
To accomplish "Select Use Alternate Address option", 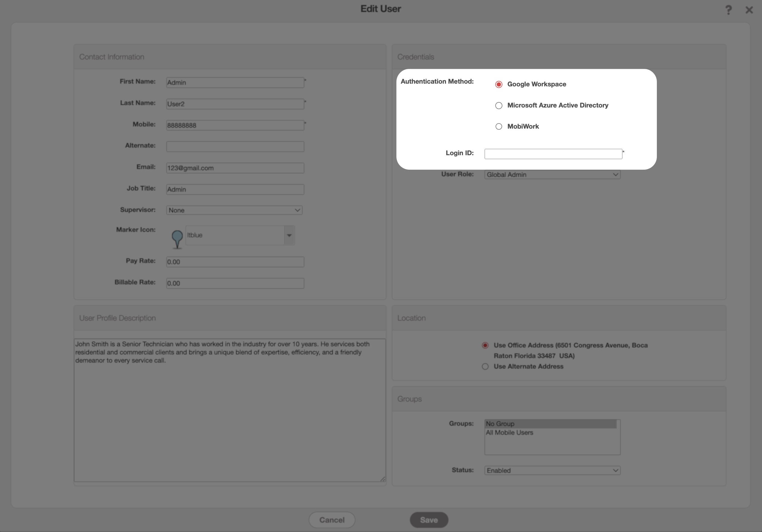I will 485,367.
